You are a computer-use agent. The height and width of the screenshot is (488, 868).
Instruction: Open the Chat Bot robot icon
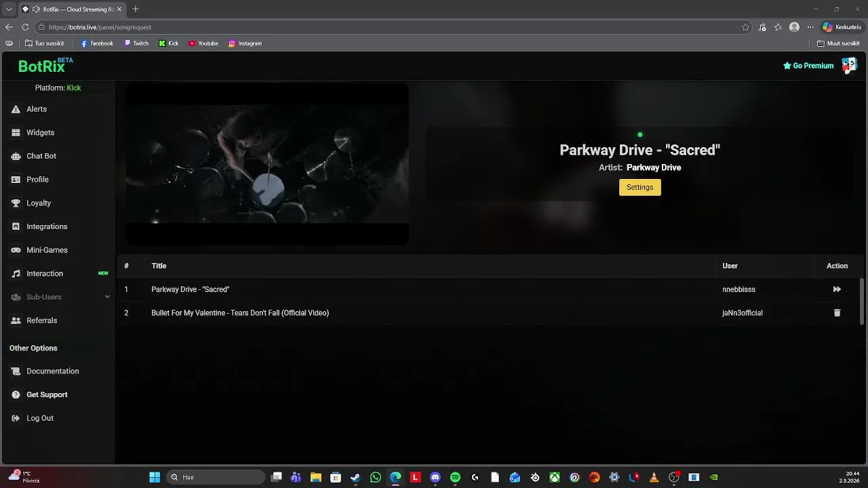pos(16,156)
